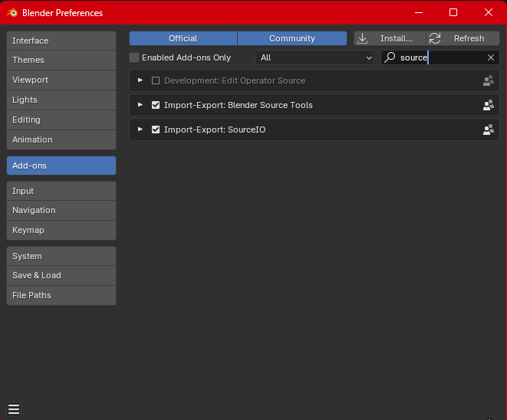Click 'Development: Edit Operator Source' label

(235, 80)
